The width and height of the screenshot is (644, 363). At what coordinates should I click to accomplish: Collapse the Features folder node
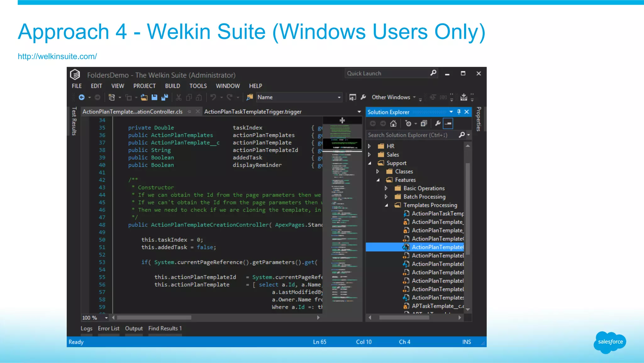[378, 180]
